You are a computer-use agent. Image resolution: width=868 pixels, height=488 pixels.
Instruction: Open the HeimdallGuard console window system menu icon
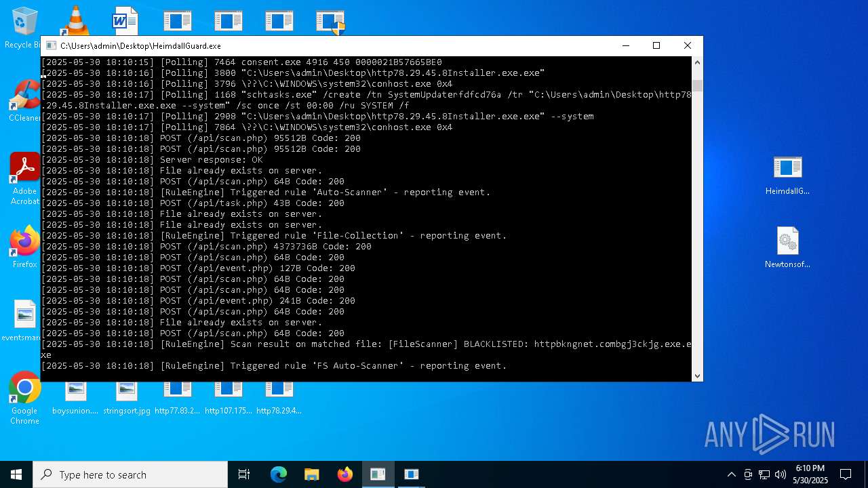pos(51,45)
